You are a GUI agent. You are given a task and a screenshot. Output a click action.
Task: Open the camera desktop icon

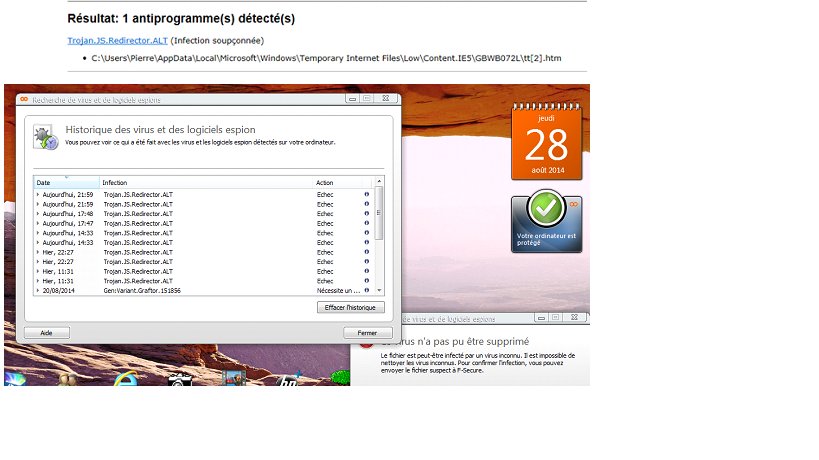[180, 379]
